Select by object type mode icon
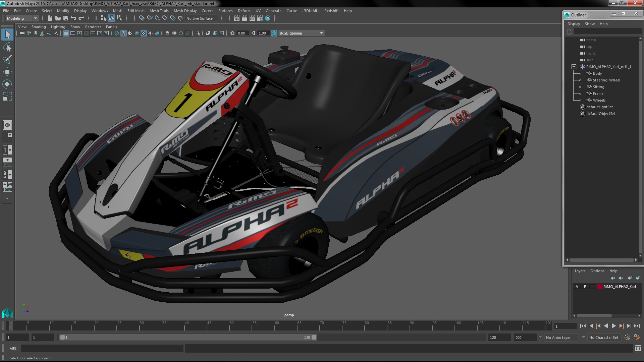 click(x=111, y=18)
